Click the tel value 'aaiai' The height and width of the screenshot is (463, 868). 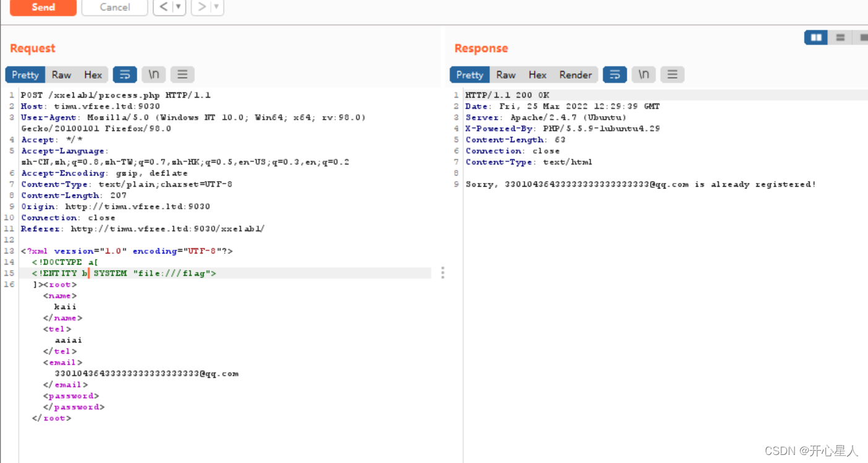tap(68, 340)
